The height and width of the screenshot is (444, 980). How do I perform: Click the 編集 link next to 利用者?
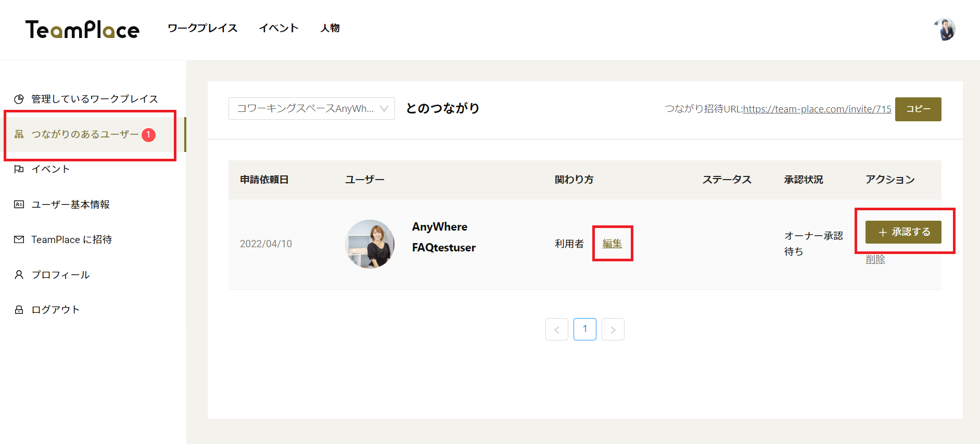point(612,244)
